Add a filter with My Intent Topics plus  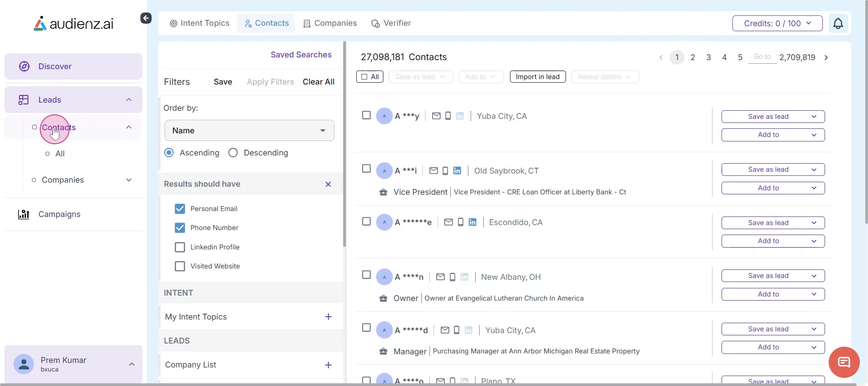(x=328, y=317)
